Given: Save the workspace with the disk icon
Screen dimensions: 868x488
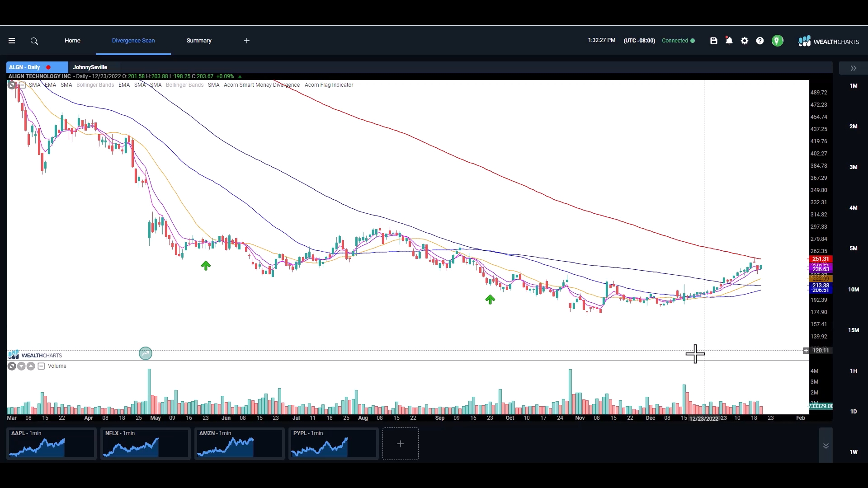Looking at the screenshot, I should [x=714, y=41].
